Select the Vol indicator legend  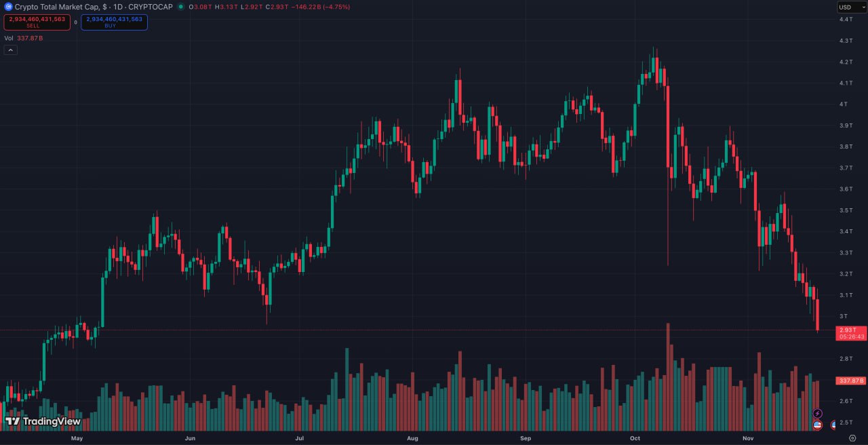click(9, 38)
